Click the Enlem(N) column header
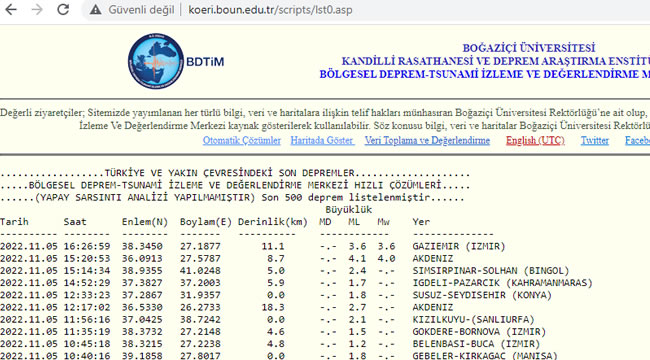650x360 pixels. tap(145, 222)
